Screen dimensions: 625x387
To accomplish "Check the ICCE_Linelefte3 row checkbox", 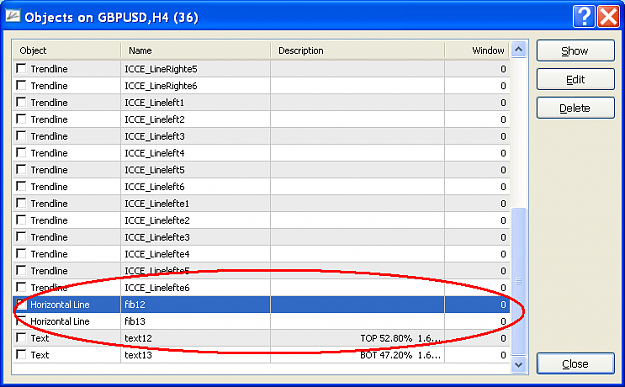I will pos(21,237).
